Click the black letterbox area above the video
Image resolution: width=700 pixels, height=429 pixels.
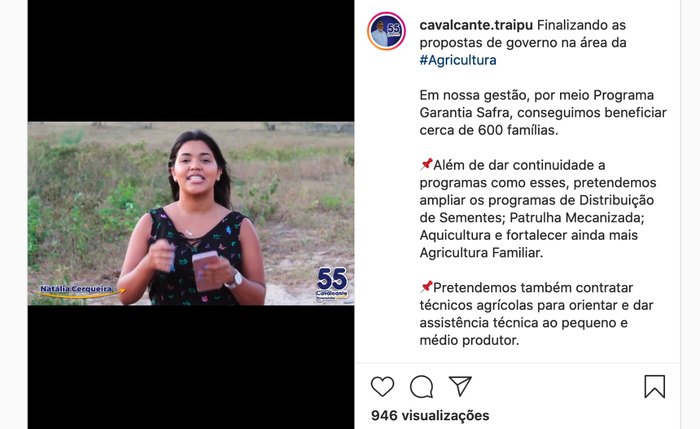191,61
